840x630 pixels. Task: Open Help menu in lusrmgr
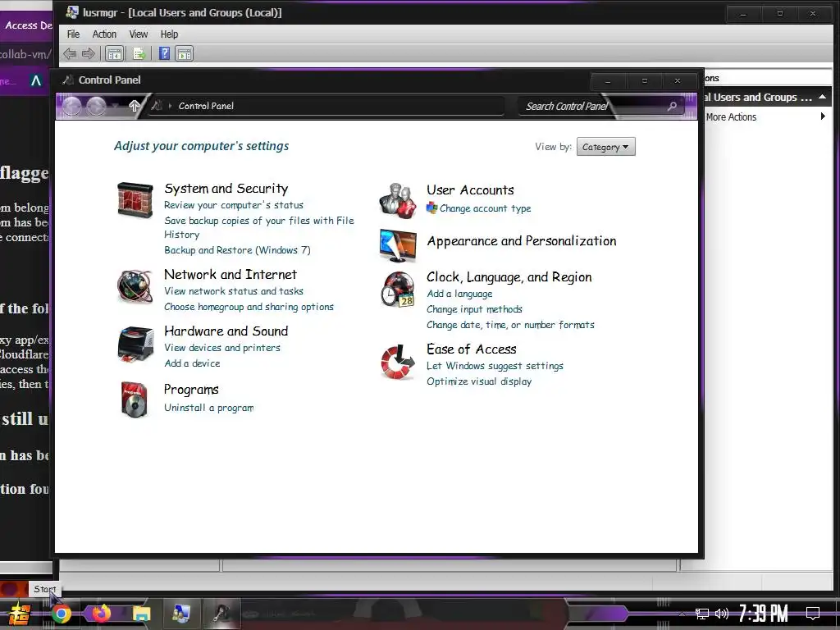coord(169,34)
